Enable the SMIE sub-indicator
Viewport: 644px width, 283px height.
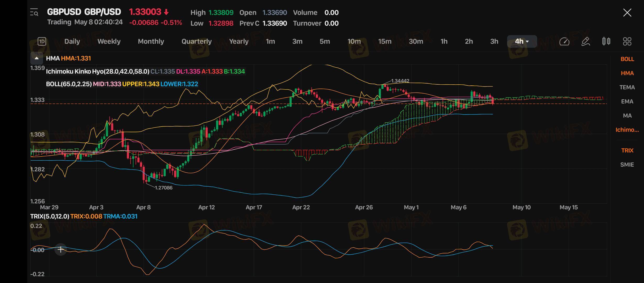click(x=627, y=165)
